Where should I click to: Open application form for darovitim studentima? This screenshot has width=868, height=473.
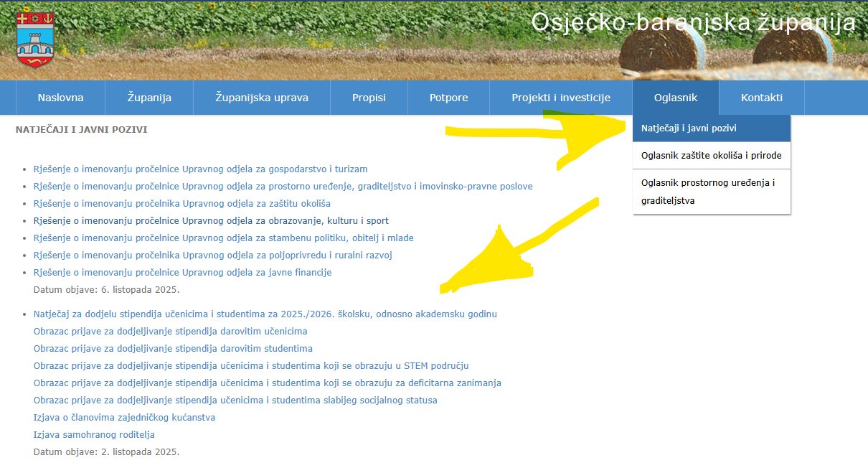click(x=173, y=349)
